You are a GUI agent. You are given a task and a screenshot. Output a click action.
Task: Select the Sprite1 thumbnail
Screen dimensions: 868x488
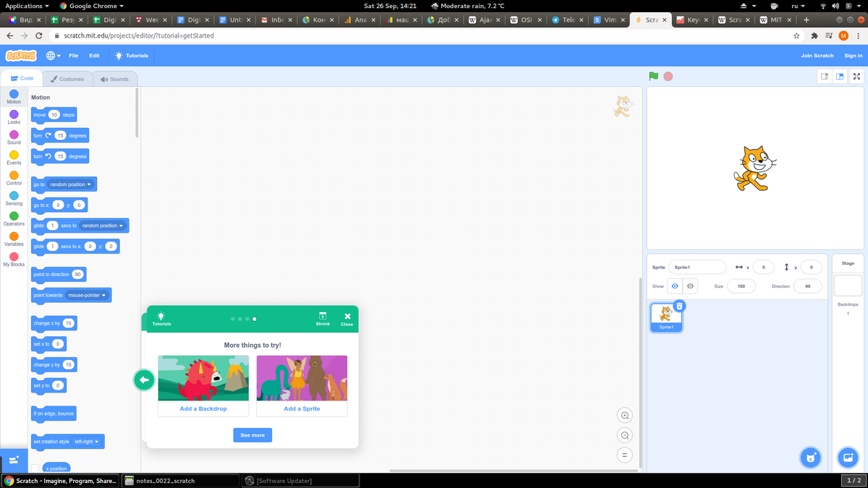(x=666, y=317)
